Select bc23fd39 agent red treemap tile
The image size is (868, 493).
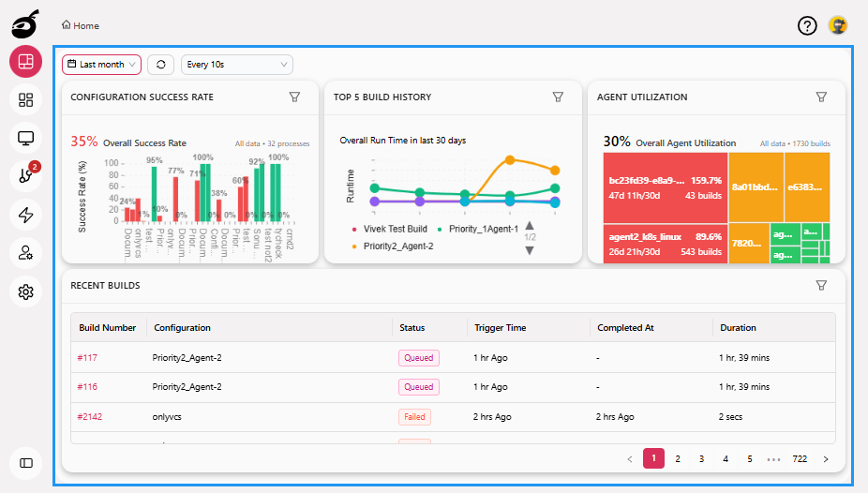(x=665, y=188)
